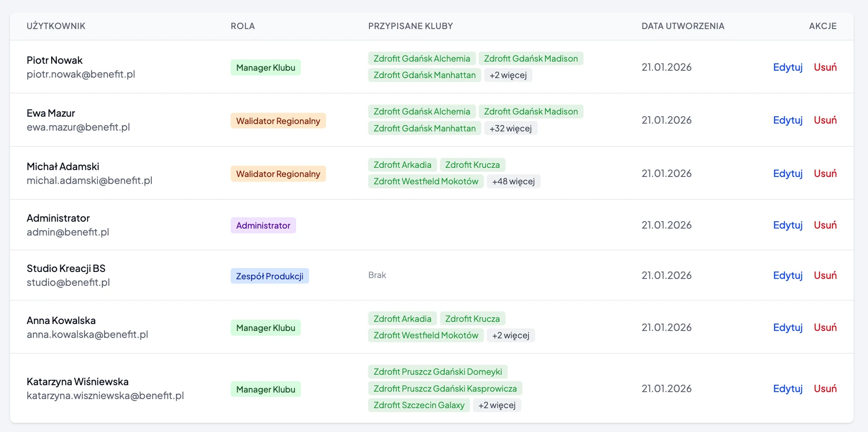
Task: Select Zdrofit Pruszcz Gdański Kasprowicza tag
Action: tap(445, 389)
